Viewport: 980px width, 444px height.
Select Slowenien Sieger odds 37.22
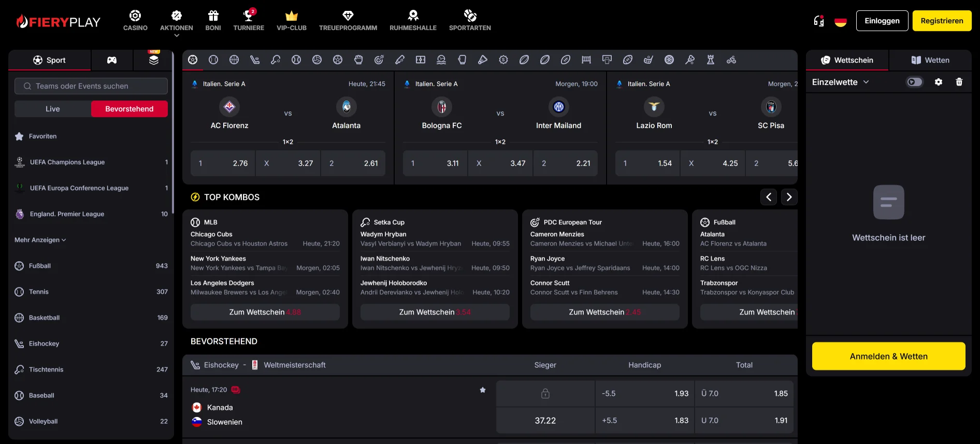(x=545, y=421)
